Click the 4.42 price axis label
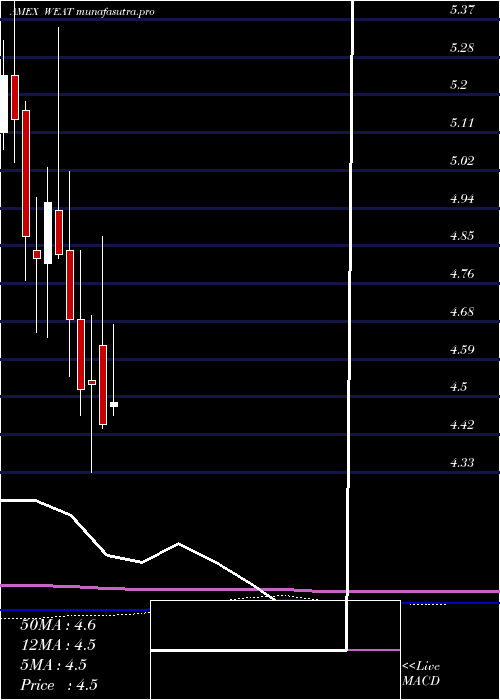Viewport: 500px width, 700px height. [x=462, y=425]
